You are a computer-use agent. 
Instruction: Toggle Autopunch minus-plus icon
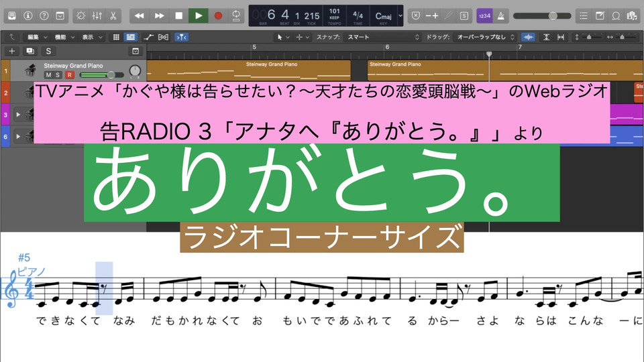[x=432, y=15]
